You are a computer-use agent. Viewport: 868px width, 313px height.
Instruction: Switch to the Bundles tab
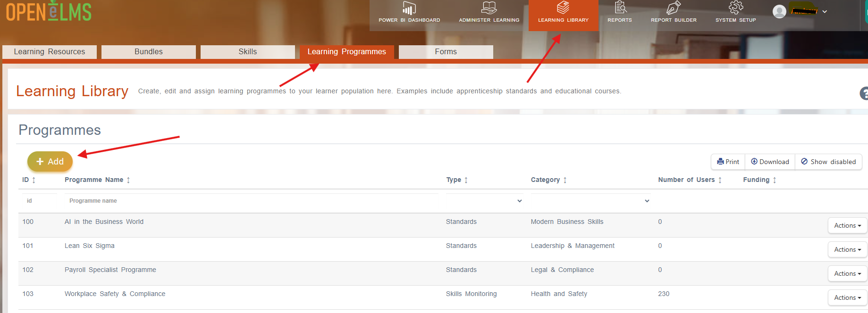(x=149, y=52)
